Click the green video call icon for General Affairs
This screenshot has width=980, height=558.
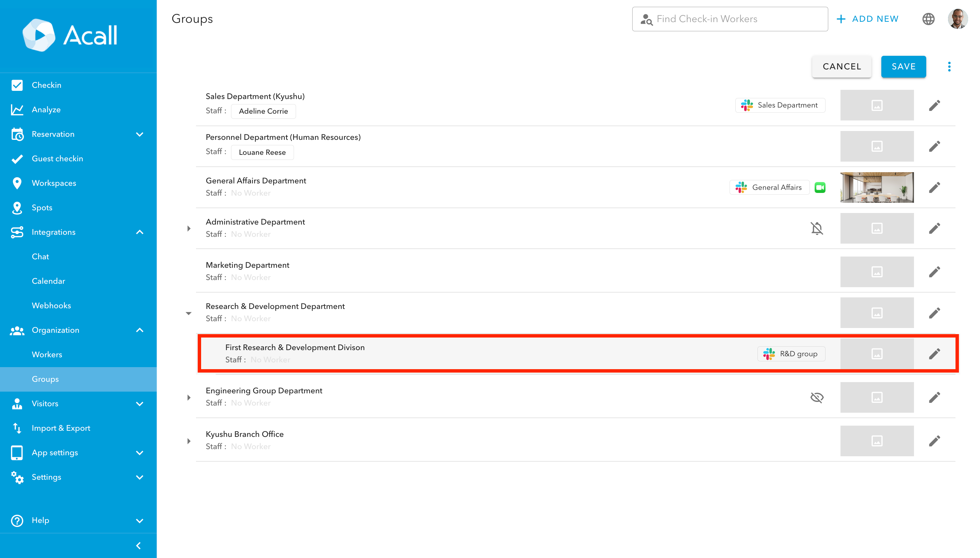click(x=820, y=187)
